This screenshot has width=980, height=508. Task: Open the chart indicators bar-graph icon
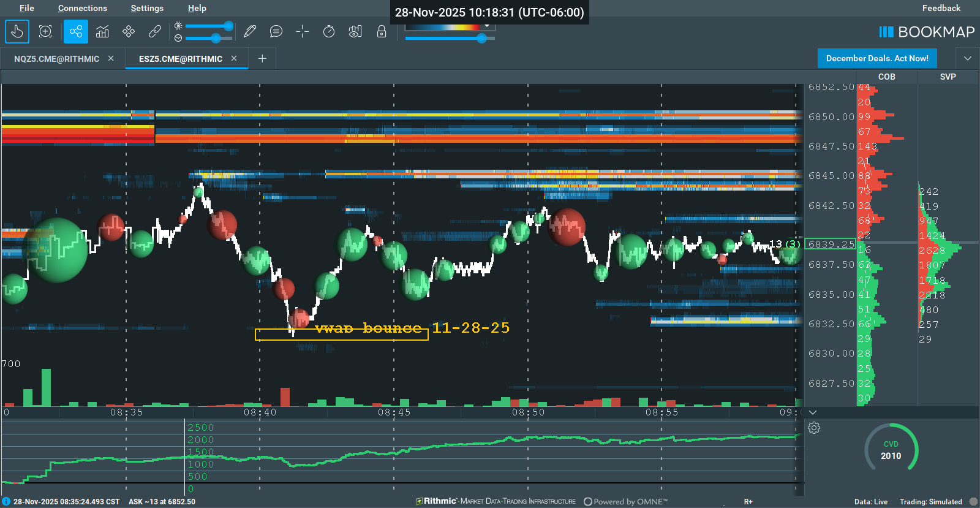(102, 31)
